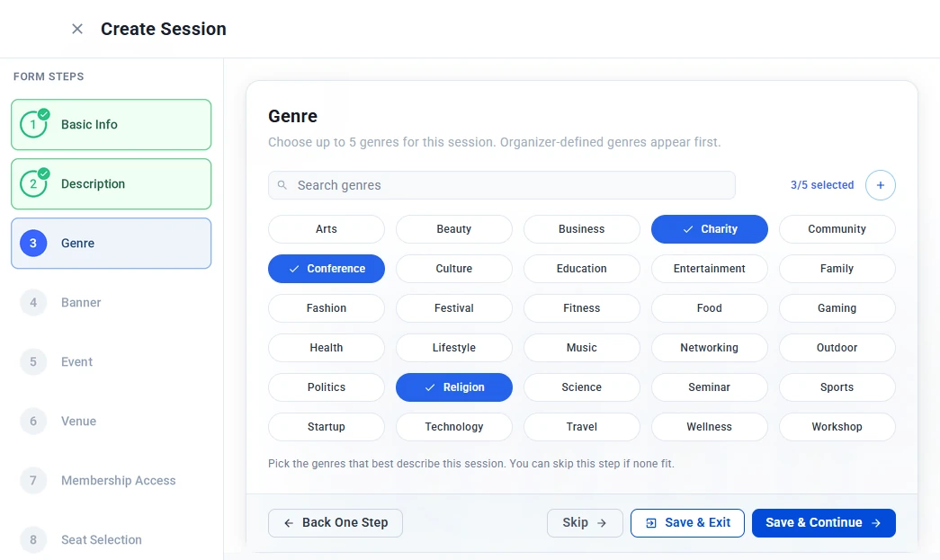Deselect the Charity genre chip
This screenshot has height=560, width=940.
point(709,229)
